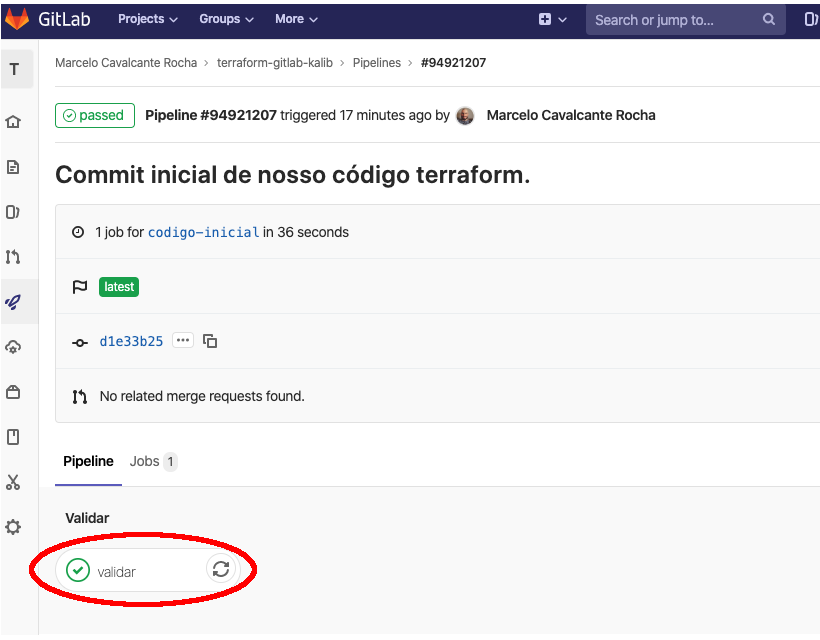Expand the More menu in the top navigation
This screenshot has height=640, width=820.
click(295, 18)
